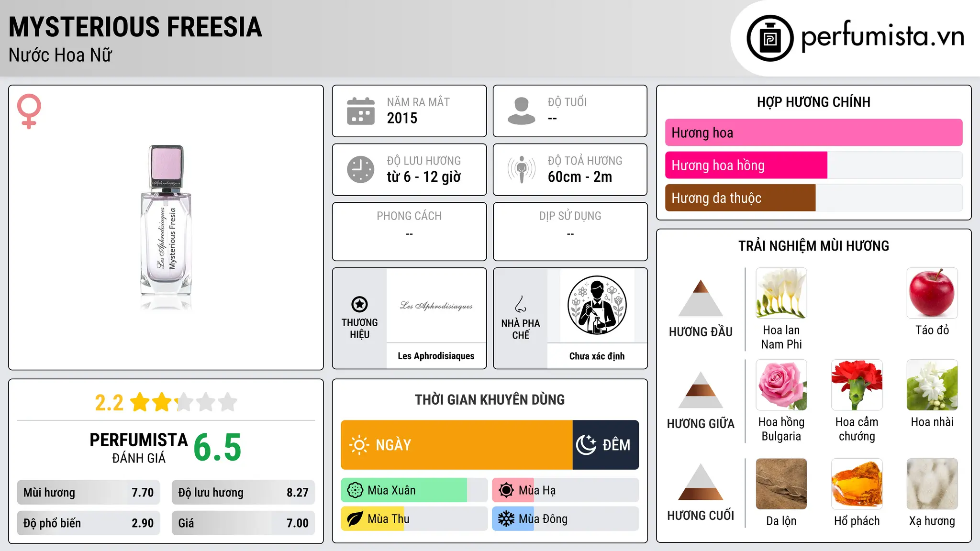Open the Hoa hồng Bulgaria rose image
This screenshot has width=980, height=551.
tap(781, 385)
